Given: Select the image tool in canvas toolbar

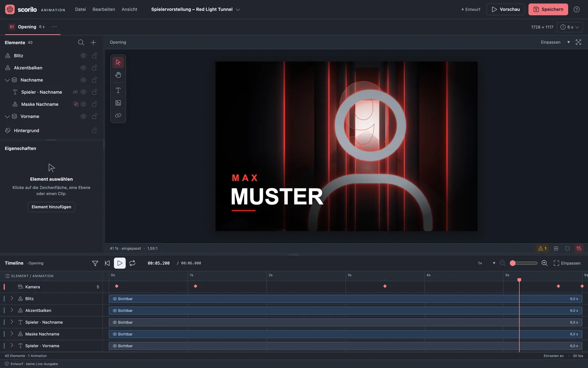Looking at the screenshot, I should (118, 103).
